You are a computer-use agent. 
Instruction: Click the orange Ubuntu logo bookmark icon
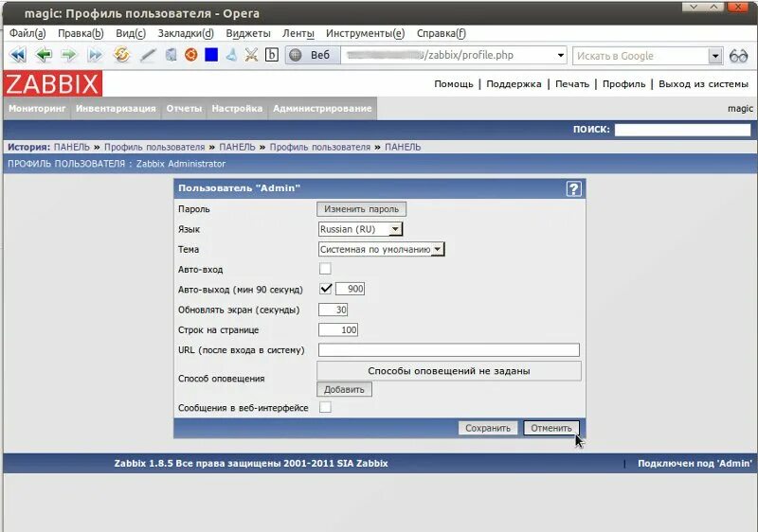pos(191,55)
